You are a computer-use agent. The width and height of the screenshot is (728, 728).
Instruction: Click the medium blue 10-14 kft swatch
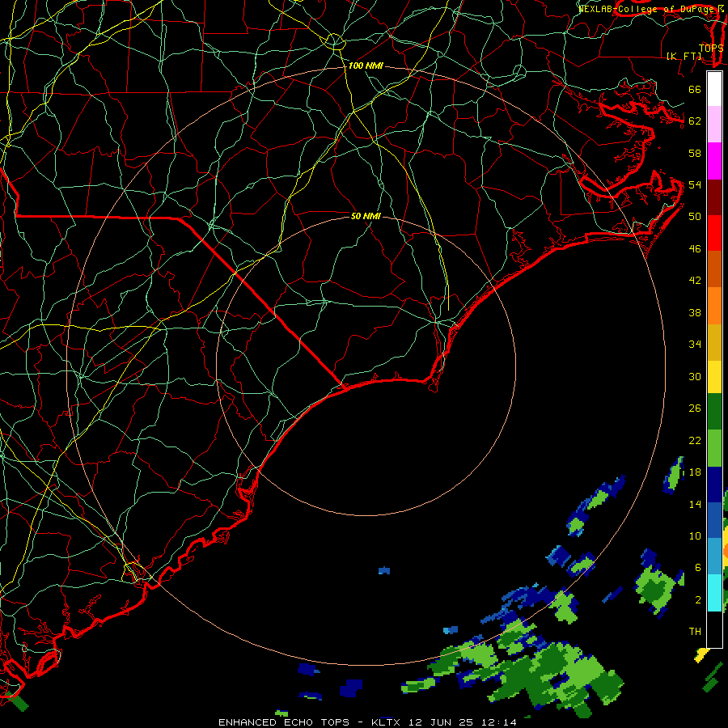pyautogui.click(x=714, y=520)
